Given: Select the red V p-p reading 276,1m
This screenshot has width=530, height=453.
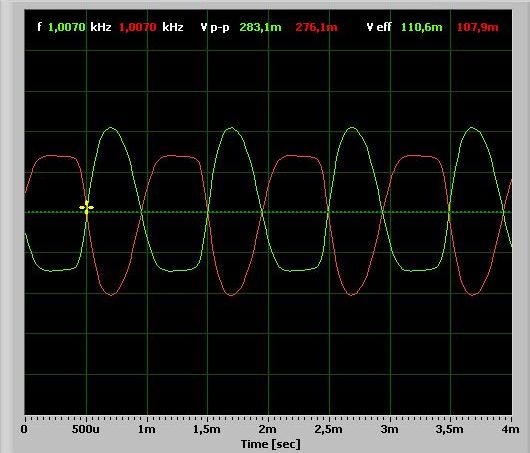Looking at the screenshot, I should (316, 27).
